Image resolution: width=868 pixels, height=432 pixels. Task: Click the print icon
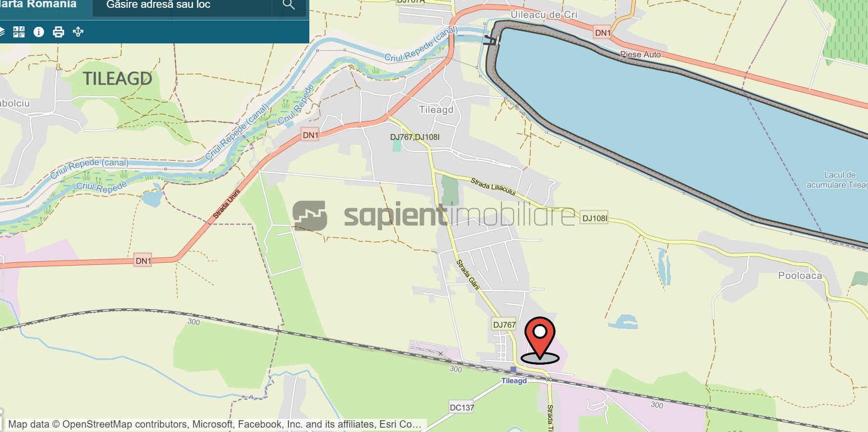coord(59,32)
